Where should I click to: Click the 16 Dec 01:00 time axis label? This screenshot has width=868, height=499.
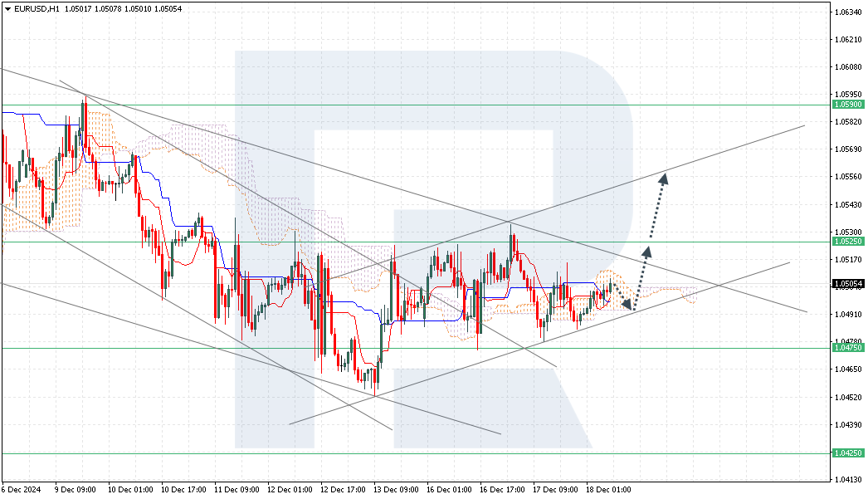(450, 490)
